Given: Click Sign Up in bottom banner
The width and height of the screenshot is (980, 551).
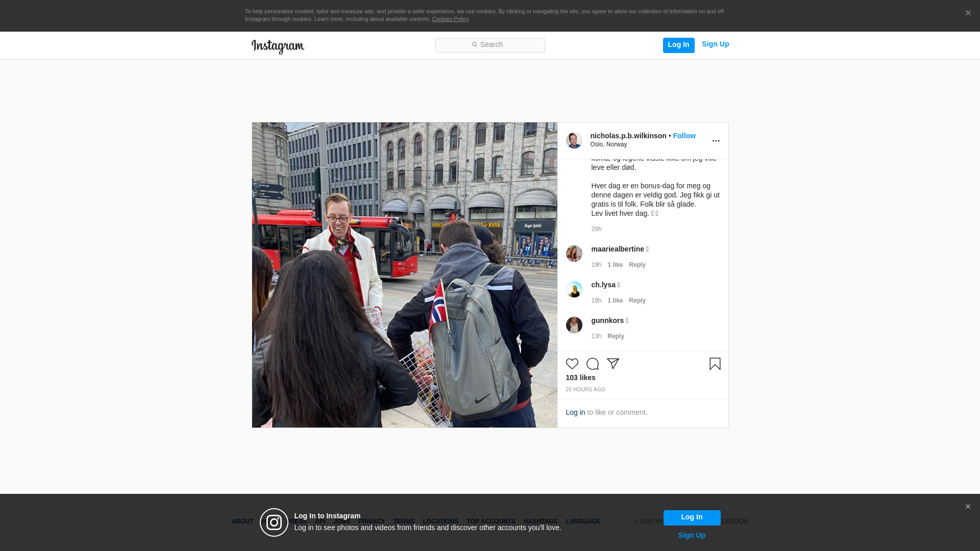Looking at the screenshot, I should (692, 535).
